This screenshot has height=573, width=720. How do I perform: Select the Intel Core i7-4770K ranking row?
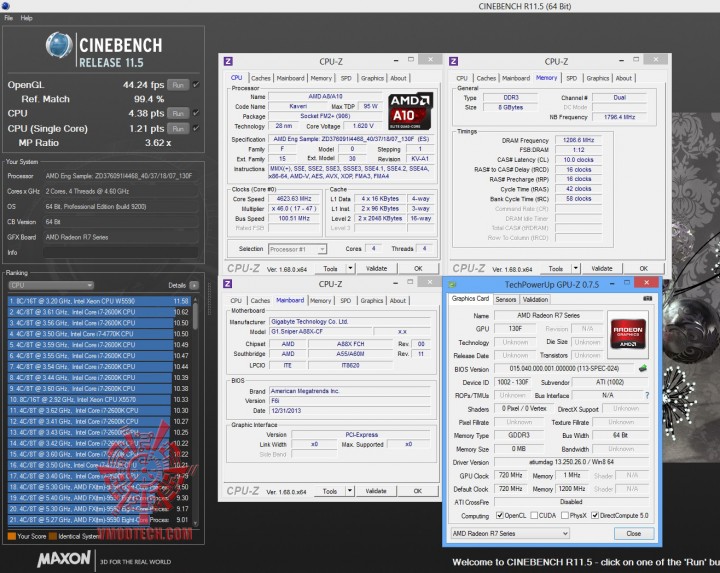click(99, 334)
